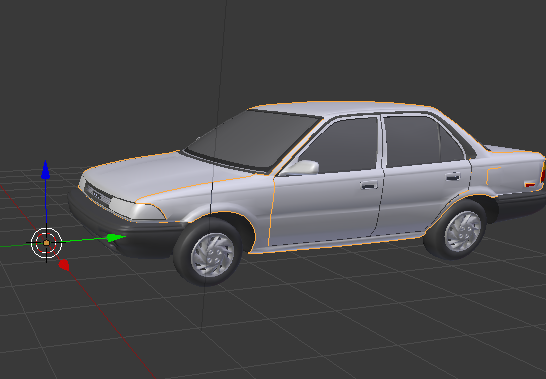Image resolution: width=546 pixels, height=379 pixels.
Task: Click the 3D cursor origin circle
Action: point(46,243)
